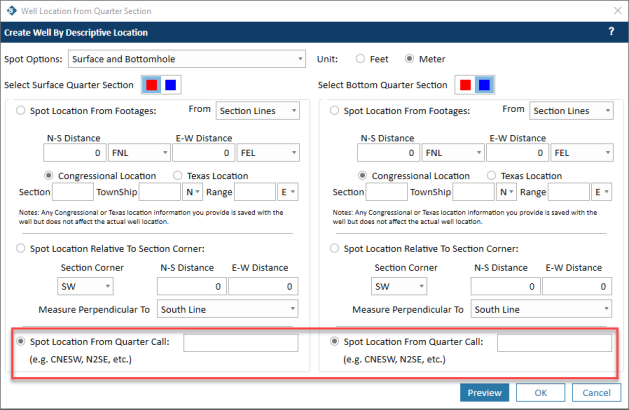The width and height of the screenshot is (629, 410).
Task: Open bottom Range E direction dropdown
Action: (601, 192)
